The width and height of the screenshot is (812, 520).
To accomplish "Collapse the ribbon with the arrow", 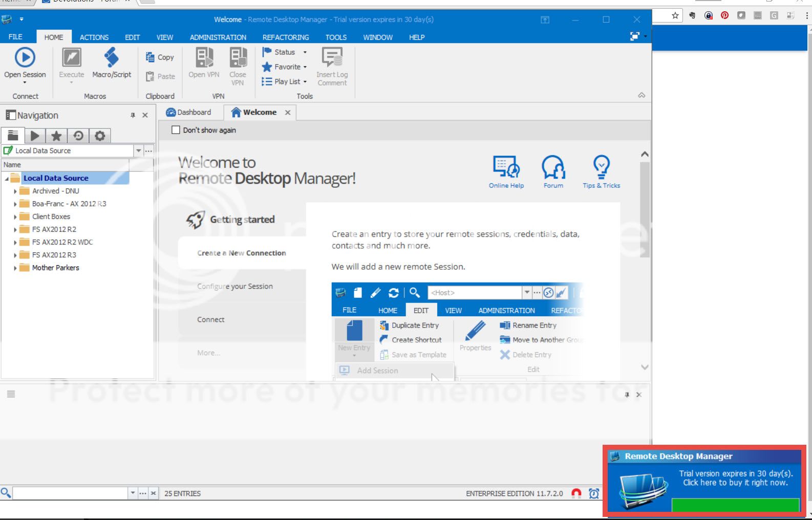I will 642,96.
